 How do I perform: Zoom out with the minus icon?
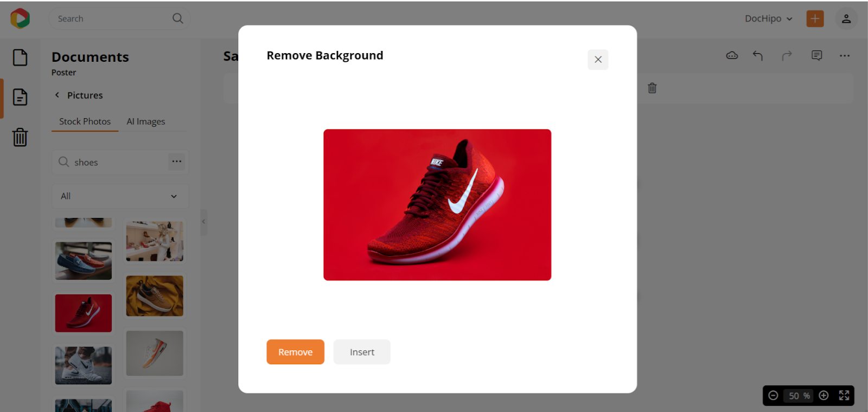coord(773,396)
